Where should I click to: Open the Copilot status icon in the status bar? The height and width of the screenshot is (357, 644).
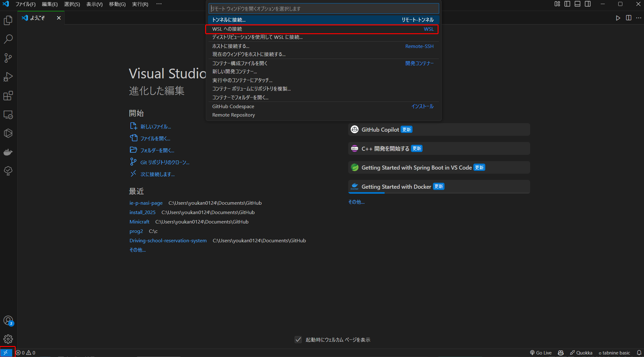pos(561,353)
